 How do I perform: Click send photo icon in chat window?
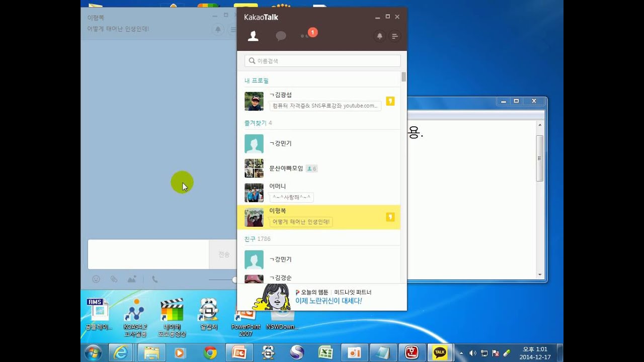[x=132, y=279]
